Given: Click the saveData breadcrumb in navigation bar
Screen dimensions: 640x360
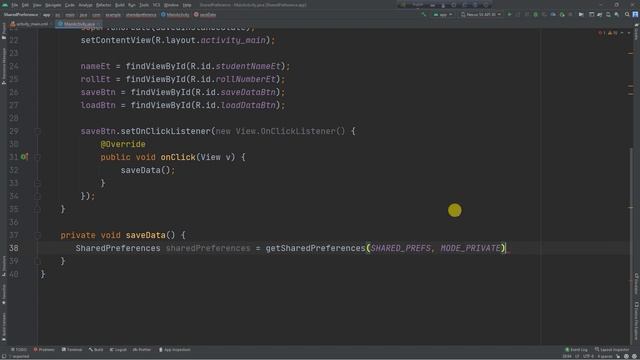Looking at the screenshot, I should click(205, 15).
